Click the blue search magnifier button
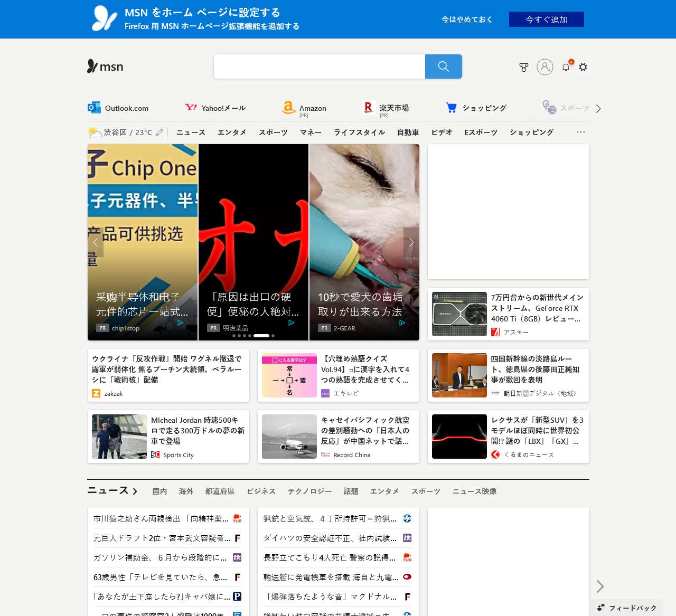 click(x=444, y=67)
